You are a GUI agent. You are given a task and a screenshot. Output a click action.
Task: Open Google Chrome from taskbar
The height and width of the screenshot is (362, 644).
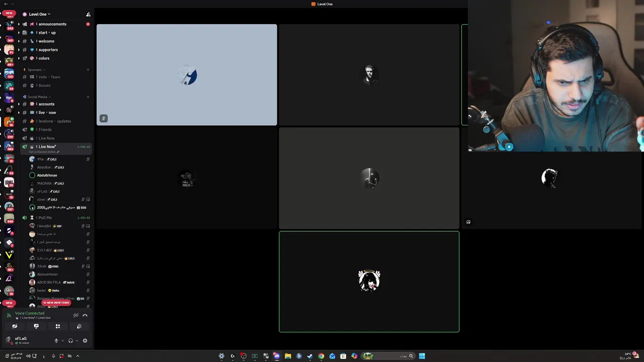tap(321, 356)
